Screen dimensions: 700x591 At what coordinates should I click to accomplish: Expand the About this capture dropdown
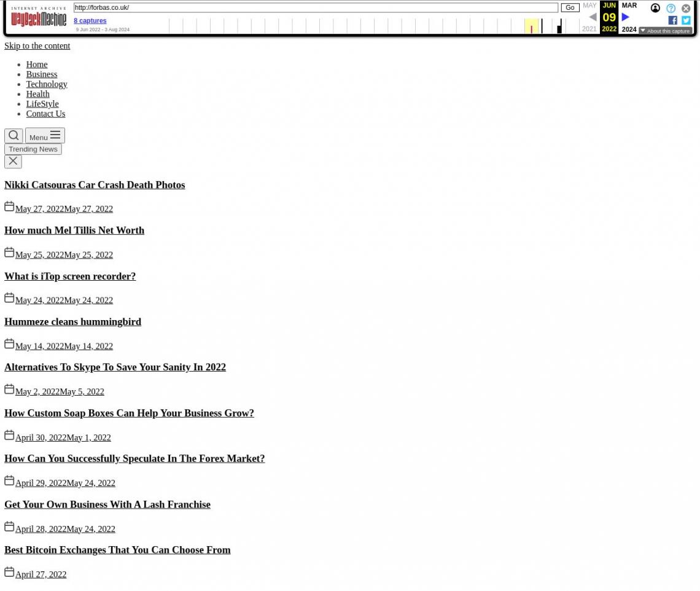point(665,31)
